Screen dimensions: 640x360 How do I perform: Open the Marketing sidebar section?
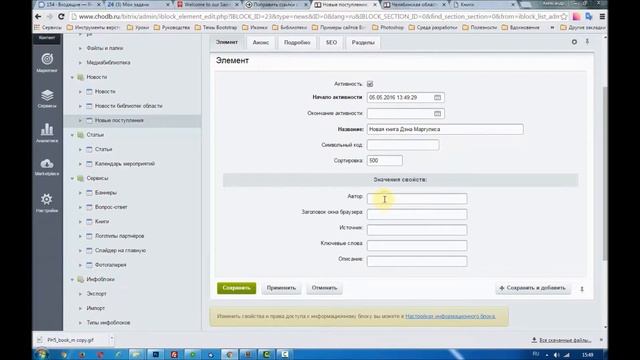coord(47,62)
